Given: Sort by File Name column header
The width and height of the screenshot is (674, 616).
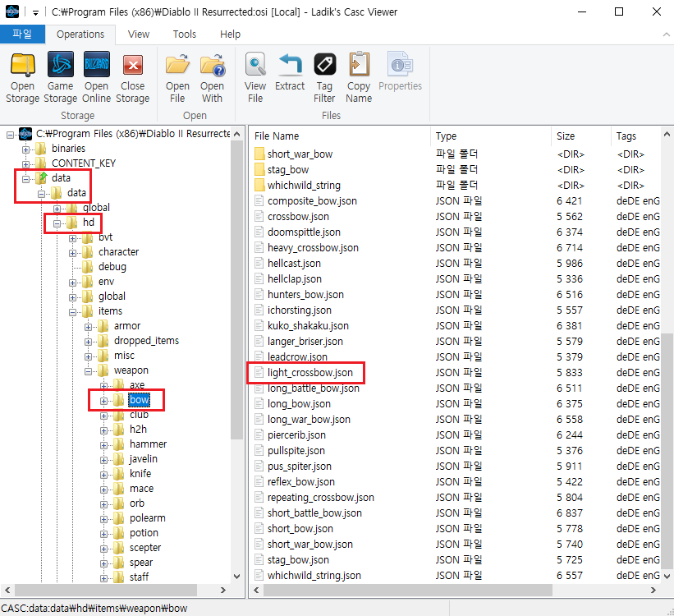Looking at the screenshot, I should (x=340, y=136).
